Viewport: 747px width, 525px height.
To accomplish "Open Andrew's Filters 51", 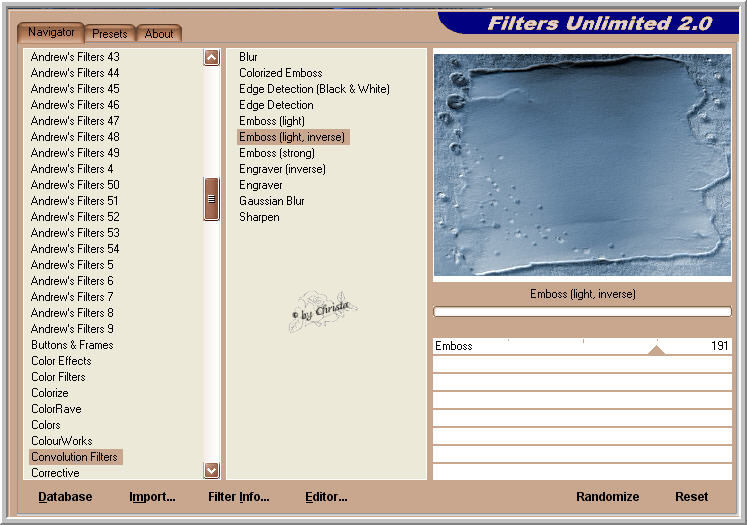I will [74, 201].
